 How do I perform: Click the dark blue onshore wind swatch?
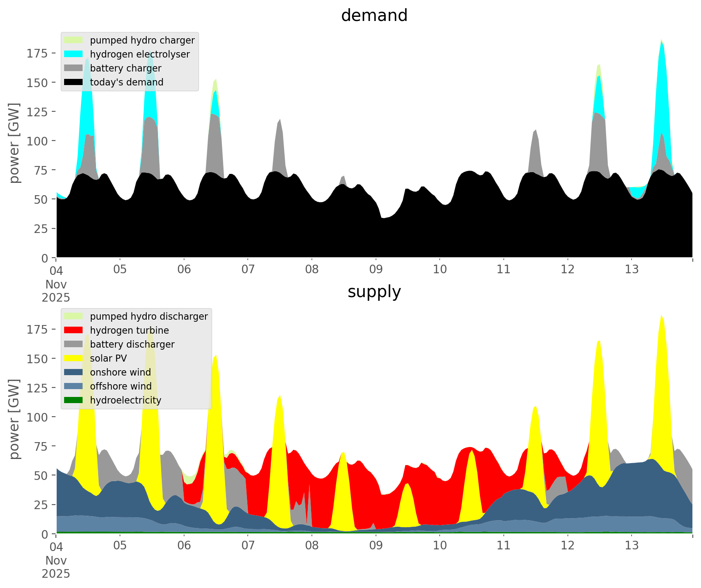click(x=74, y=372)
